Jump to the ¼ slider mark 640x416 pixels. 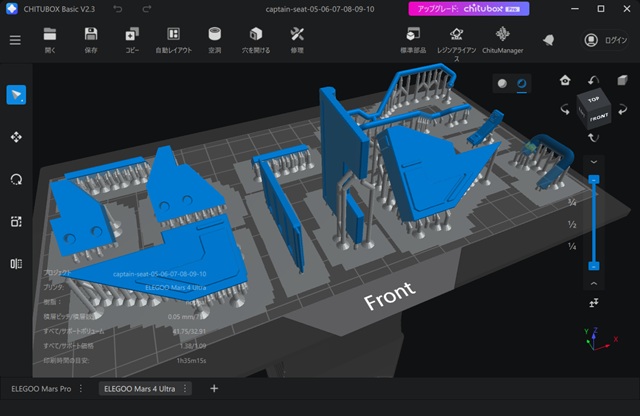click(x=572, y=246)
